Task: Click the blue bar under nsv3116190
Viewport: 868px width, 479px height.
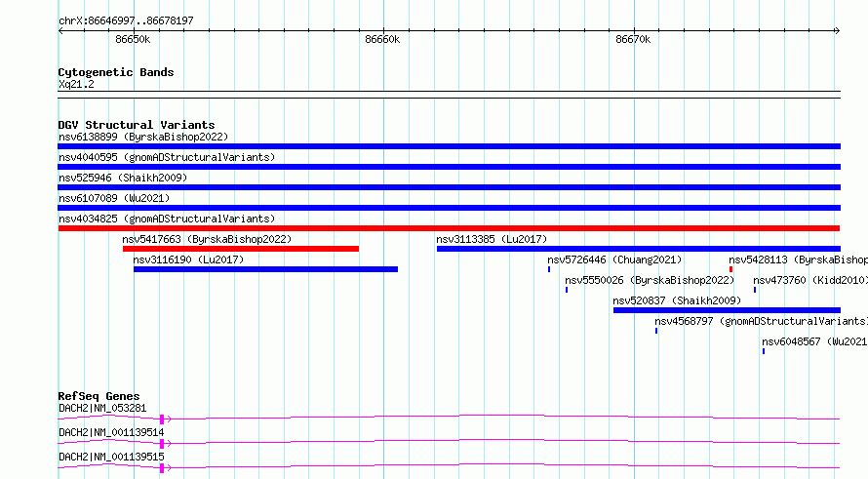Action: [265, 269]
